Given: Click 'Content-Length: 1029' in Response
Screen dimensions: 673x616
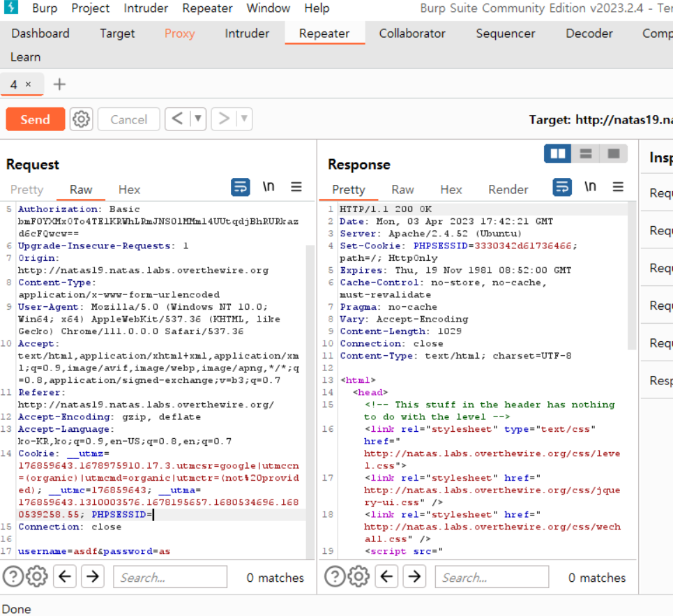Looking at the screenshot, I should [401, 331].
